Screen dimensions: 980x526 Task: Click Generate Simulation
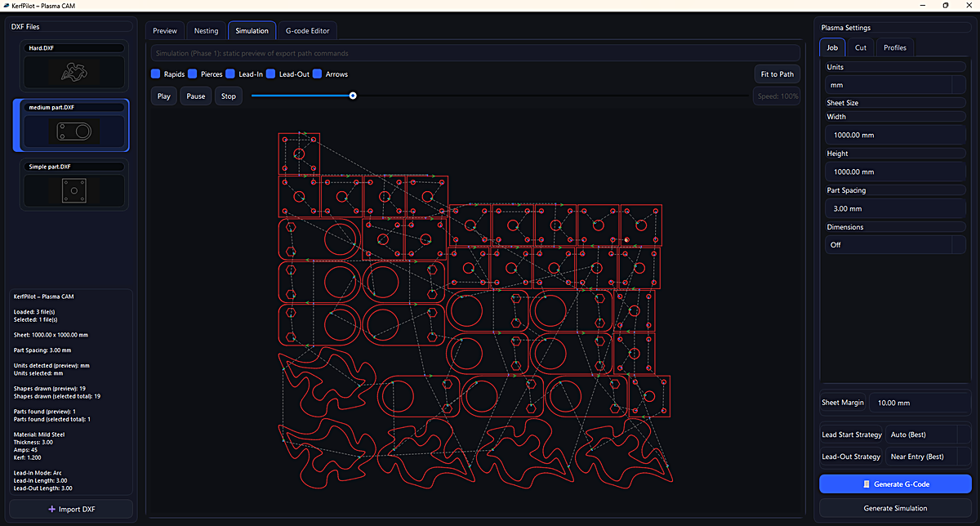tap(895, 507)
